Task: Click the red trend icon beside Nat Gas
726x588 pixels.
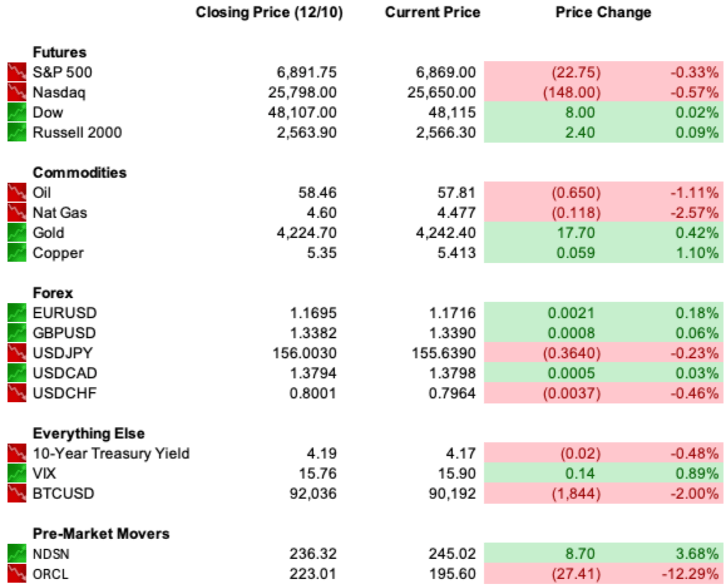Action: [x=17, y=213]
